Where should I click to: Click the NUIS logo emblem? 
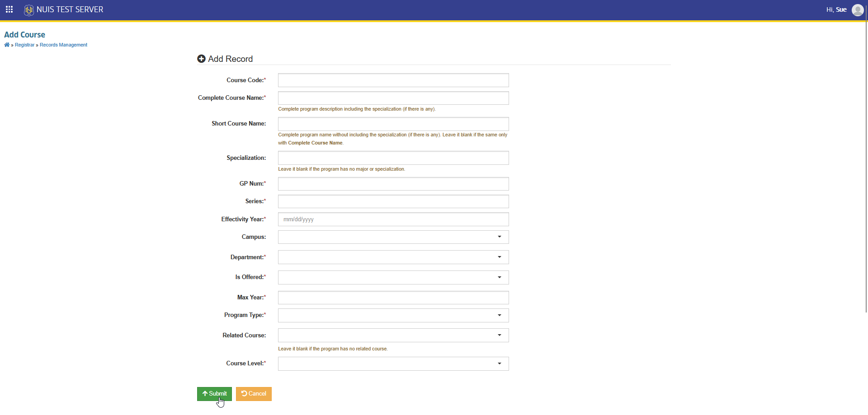coord(29,10)
